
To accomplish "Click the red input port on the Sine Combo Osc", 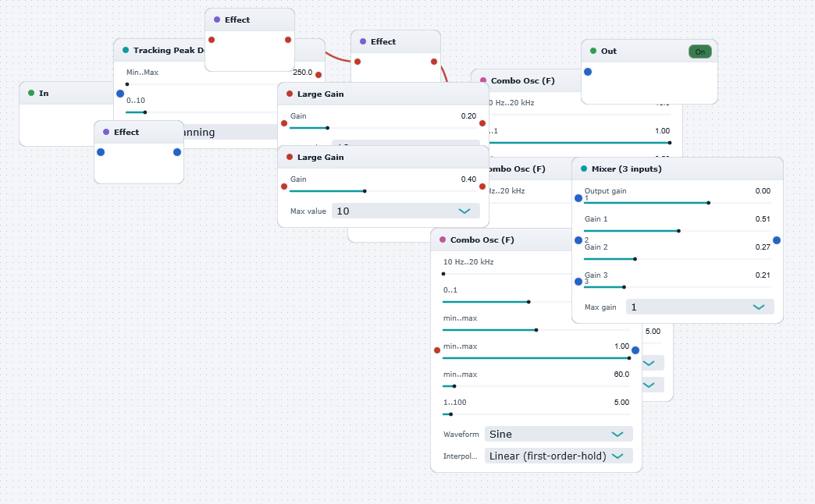I will click(x=437, y=350).
